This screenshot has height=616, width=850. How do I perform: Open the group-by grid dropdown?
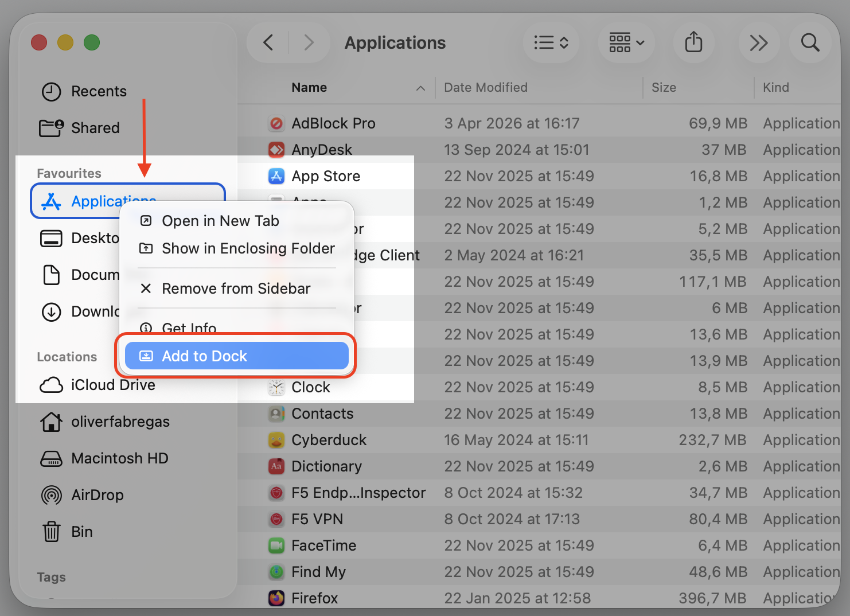tap(626, 42)
